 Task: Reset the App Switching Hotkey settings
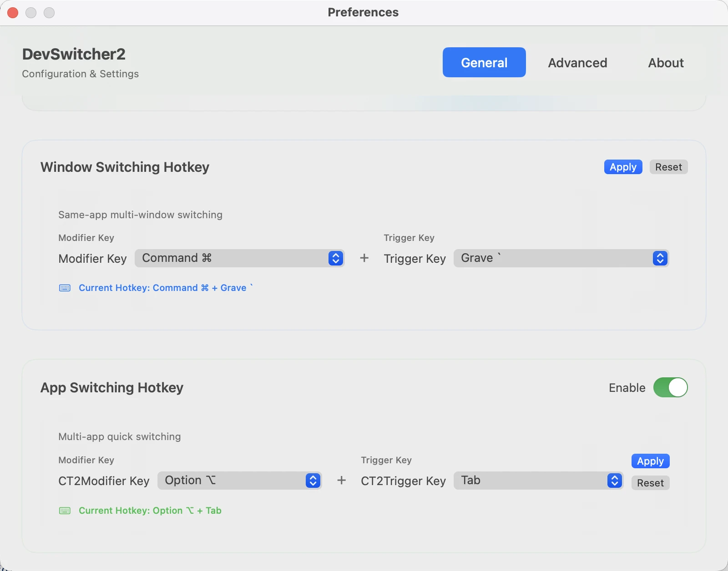[x=650, y=483]
